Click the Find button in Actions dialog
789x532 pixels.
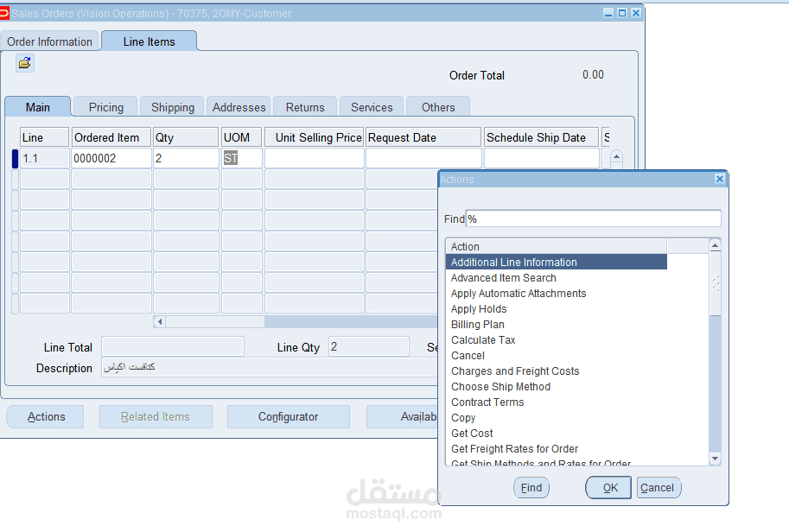pyautogui.click(x=531, y=488)
